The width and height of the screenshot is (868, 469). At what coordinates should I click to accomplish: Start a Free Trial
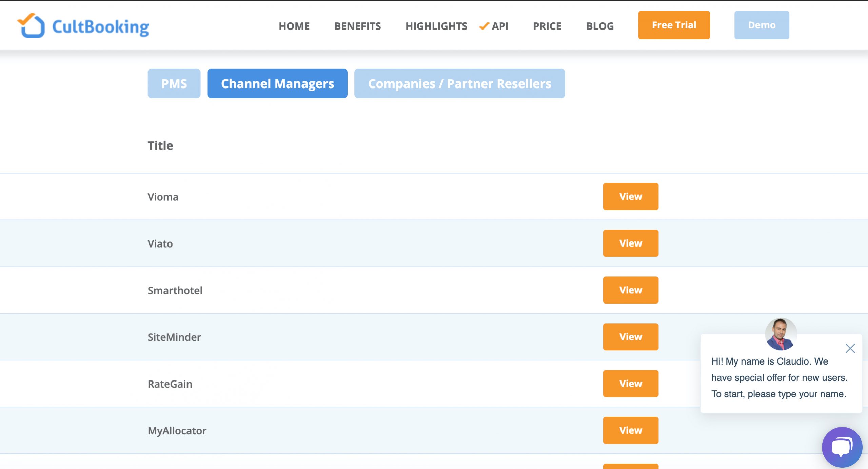tap(674, 25)
